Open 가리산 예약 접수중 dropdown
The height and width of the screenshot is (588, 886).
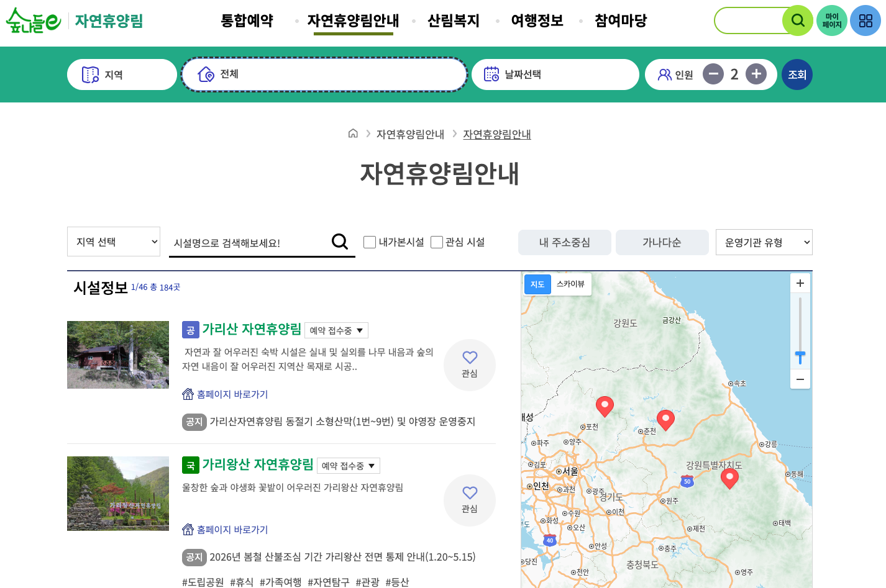336,330
